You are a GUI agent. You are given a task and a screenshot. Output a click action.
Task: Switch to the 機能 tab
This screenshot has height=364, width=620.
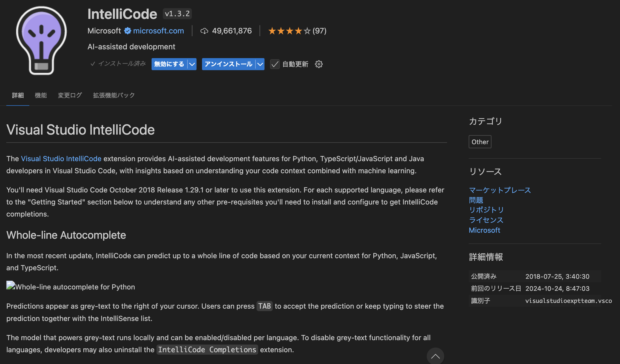tap(41, 95)
